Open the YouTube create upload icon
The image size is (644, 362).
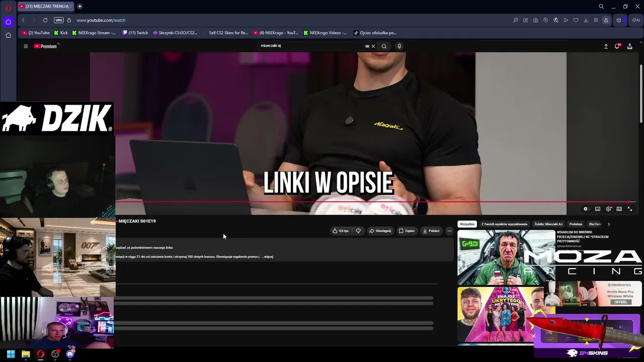click(x=606, y=46)
